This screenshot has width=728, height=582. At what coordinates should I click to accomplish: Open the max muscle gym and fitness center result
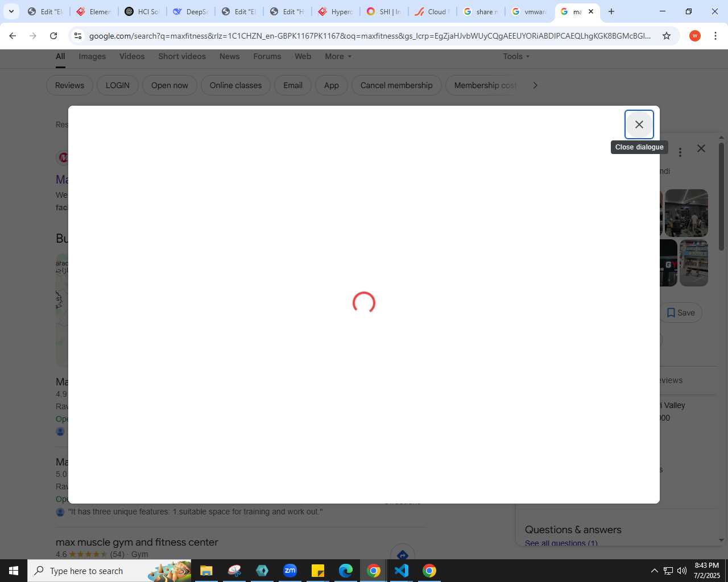137,542
